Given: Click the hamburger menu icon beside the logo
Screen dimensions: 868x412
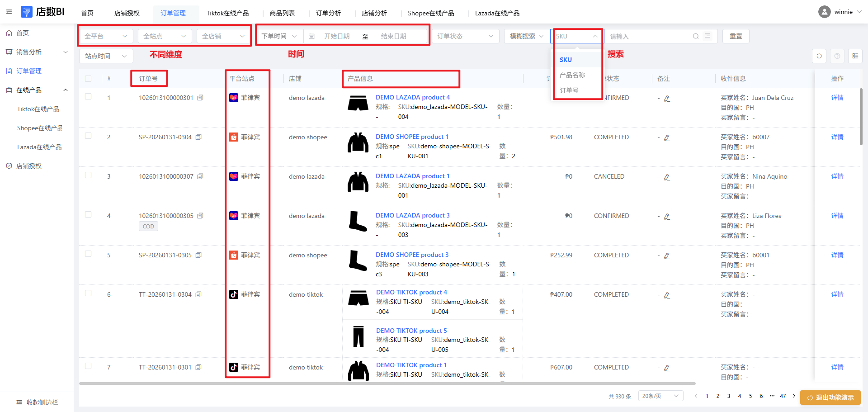Looking at the screenshot, I should pos(9,12).
